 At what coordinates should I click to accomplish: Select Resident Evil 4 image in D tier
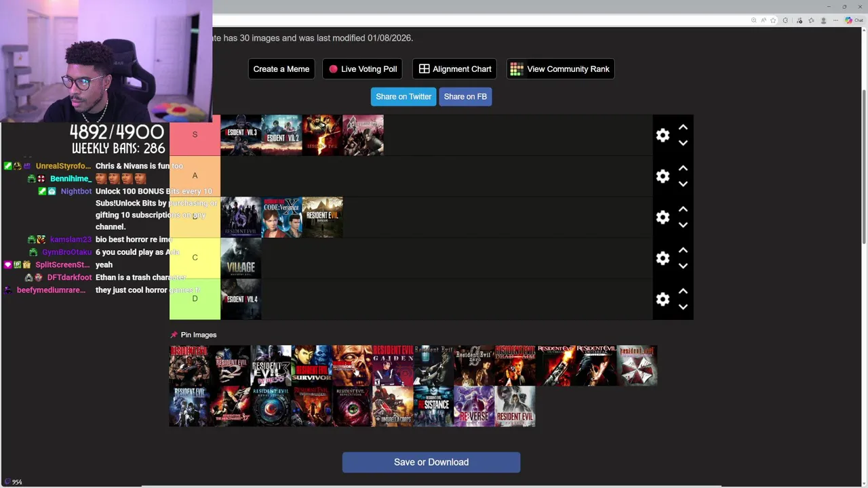click(241, 299)
